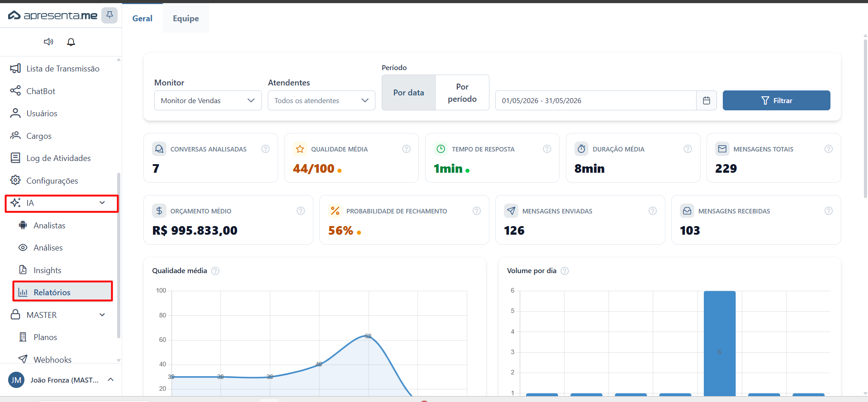Viewport: 868px width, 402px height.
Task: Click the Duração Média stopwatch icon
Action: [x=581, y=149]
